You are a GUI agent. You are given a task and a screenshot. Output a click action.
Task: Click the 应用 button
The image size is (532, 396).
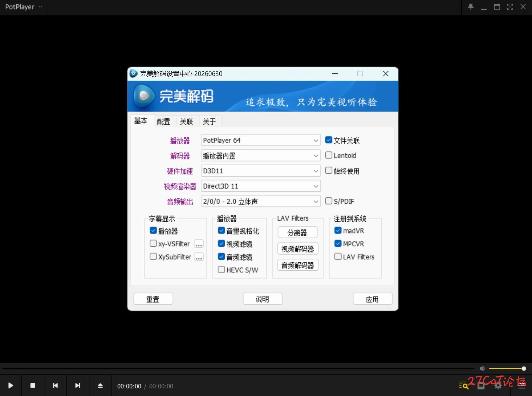tap(373, 299)
